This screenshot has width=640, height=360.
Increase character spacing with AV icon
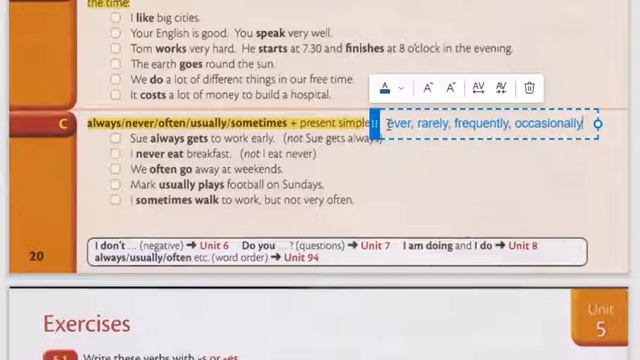click(x=478, y=88)
